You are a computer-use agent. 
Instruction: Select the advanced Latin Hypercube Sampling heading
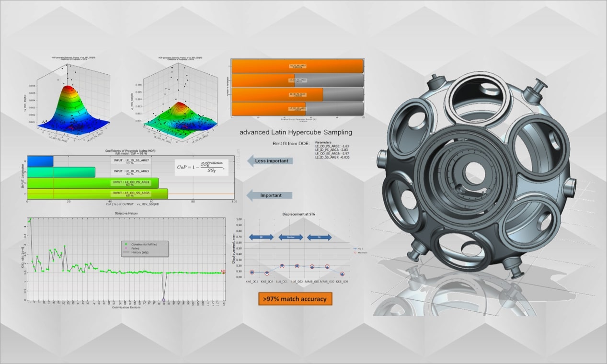point(296,132)
